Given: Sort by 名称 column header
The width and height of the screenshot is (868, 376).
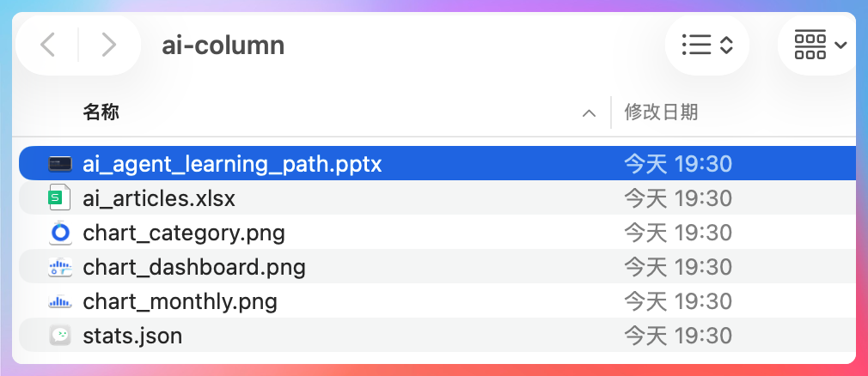Looking at the screenshot, I should [x=101, y=112].
